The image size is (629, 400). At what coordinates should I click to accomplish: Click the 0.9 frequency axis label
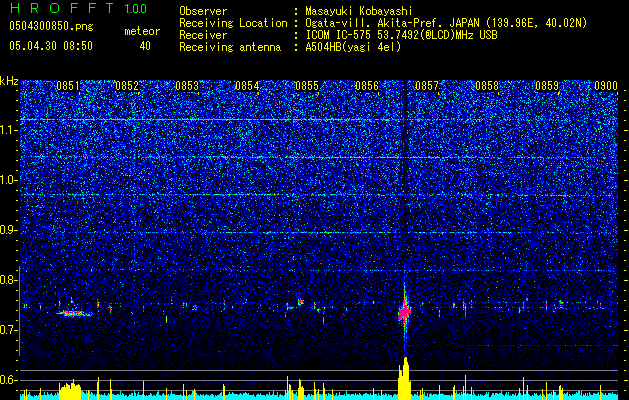(8, 230)
